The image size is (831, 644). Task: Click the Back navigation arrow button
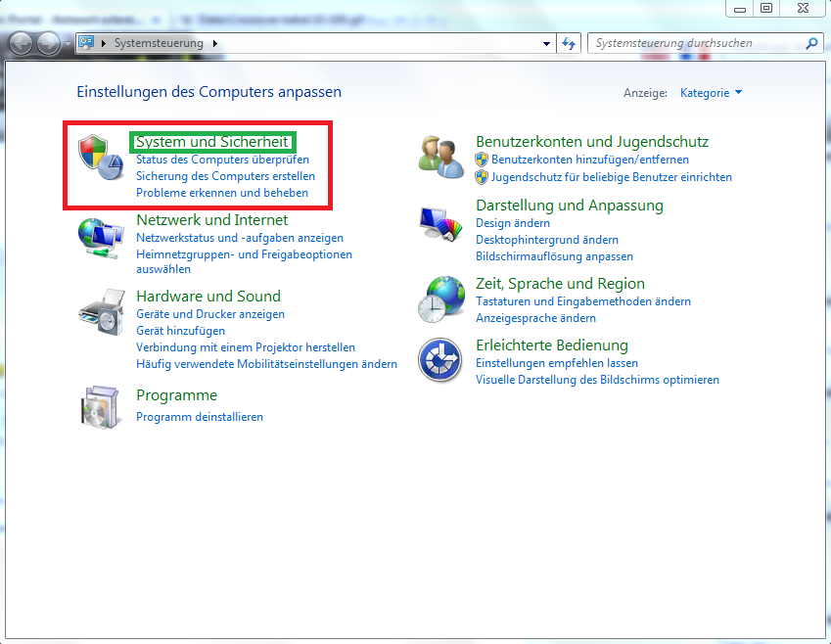21,44
